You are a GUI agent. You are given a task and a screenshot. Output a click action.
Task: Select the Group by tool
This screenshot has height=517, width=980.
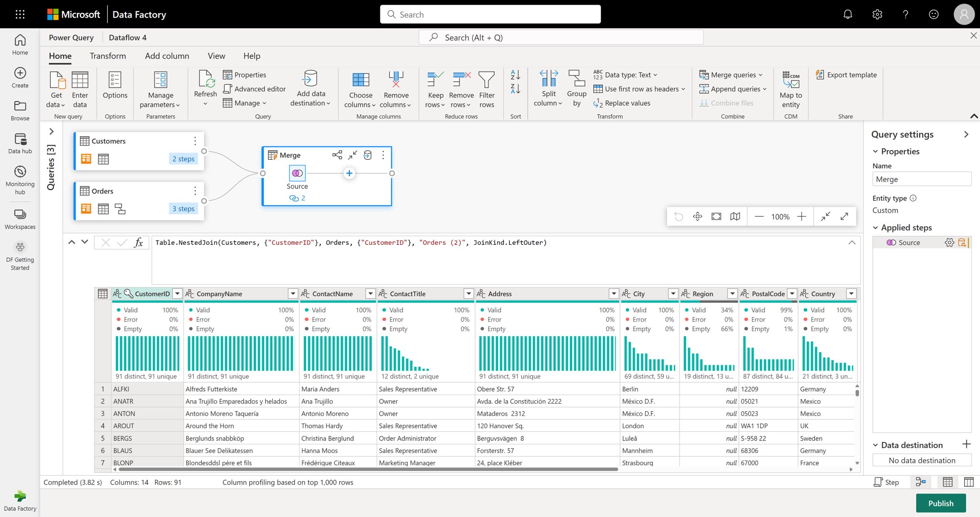coord(576,88)
